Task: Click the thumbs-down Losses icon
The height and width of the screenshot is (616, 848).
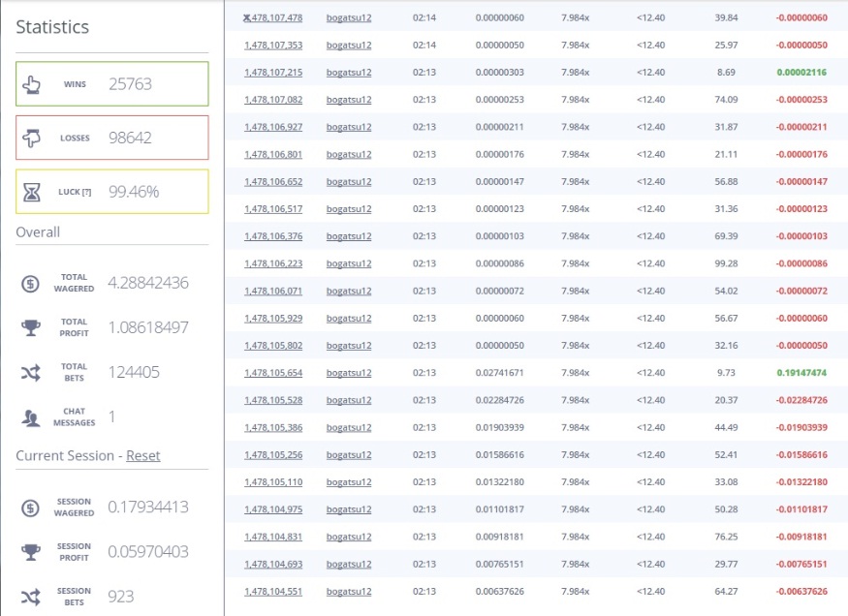Action: [x=31, y=138]
